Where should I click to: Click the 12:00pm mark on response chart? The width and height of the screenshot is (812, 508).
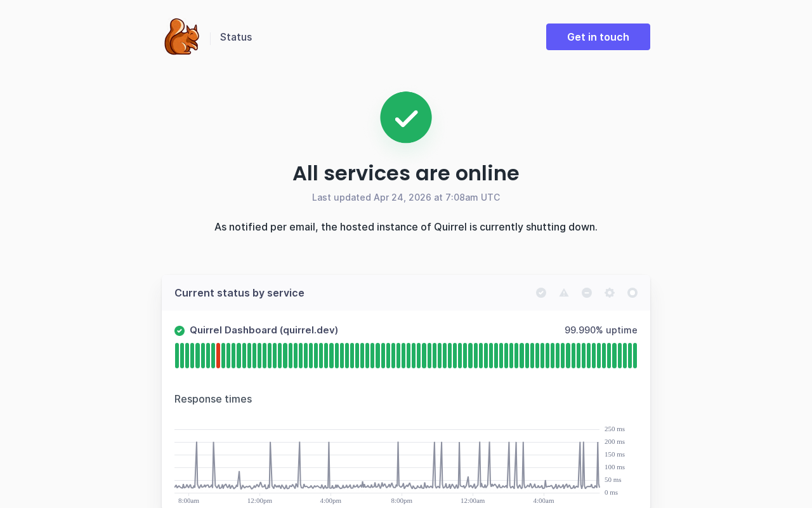259,500
